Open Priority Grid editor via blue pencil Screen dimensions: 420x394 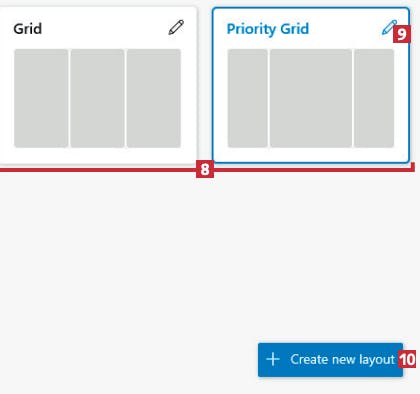tap(388, 28)
